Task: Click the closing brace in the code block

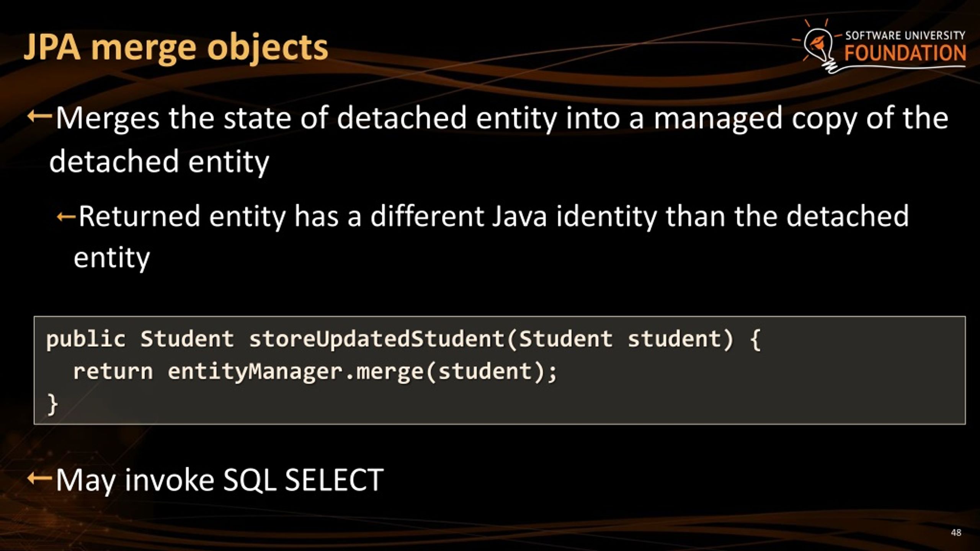Action: [52, 404]
